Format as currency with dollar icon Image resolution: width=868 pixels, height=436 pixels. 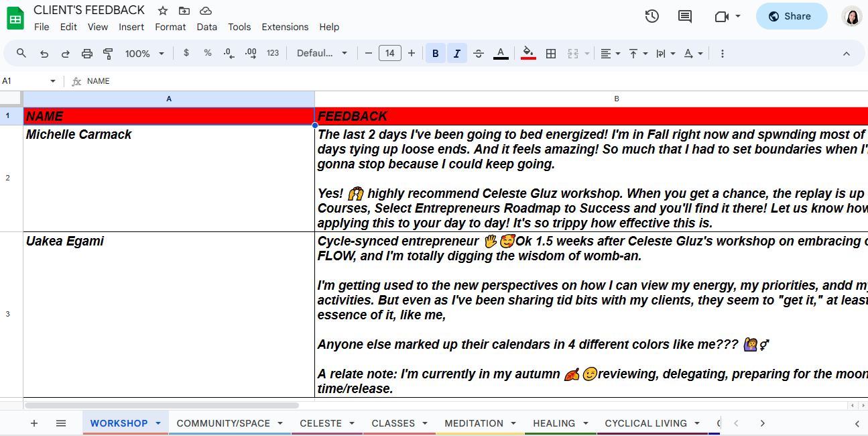pos(186,53)
